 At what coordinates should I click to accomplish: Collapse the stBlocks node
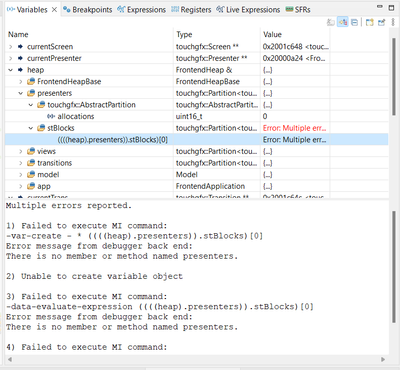[x=31, y=128]
